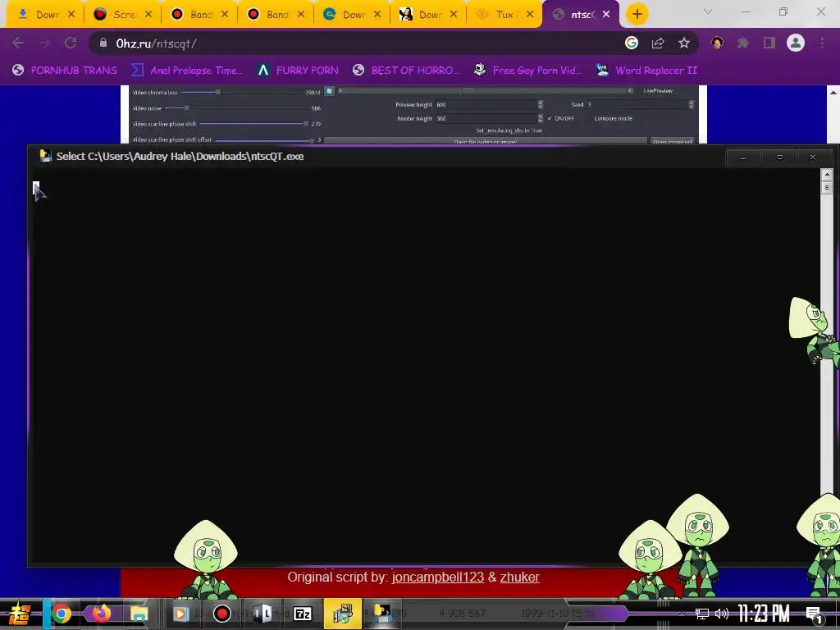Screen dimensions: 840x630
Task: Click the Render height stepper arrows
Action: click(x=541, y=118)
